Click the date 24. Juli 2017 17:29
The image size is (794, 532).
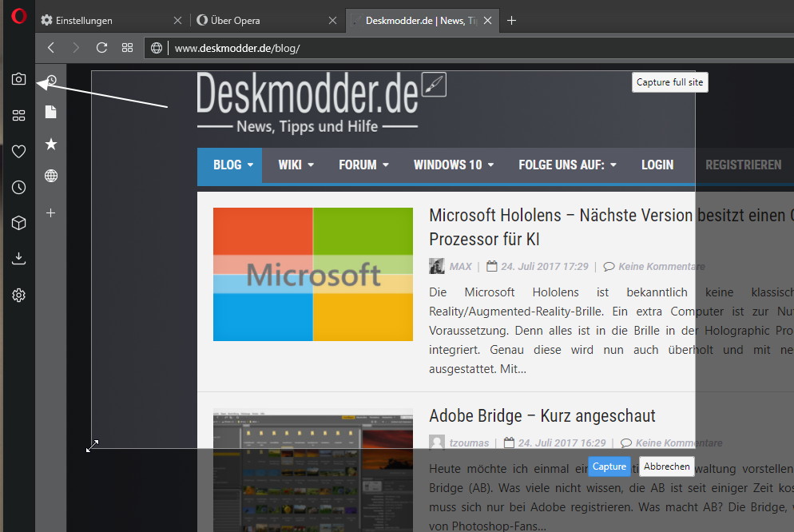544,267
